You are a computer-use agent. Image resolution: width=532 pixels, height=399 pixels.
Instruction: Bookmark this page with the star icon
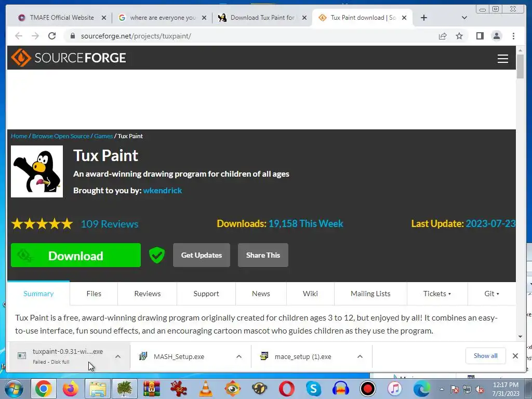(459, 36)
